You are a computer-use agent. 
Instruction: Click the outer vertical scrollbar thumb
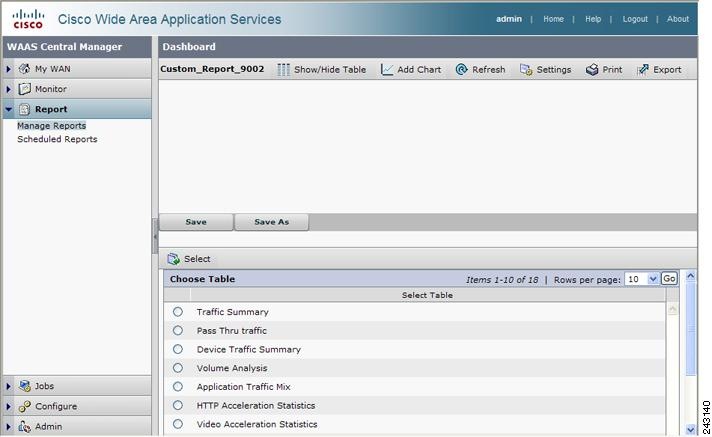tap(691, 328)
